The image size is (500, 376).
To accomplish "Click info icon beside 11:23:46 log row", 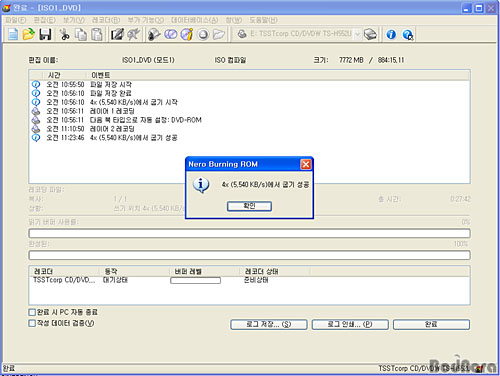I will pos(36,138).
